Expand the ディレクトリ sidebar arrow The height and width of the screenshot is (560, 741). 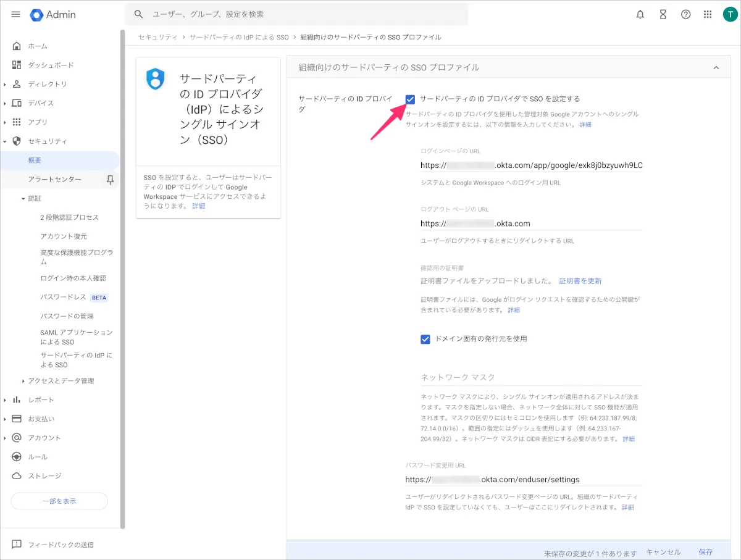pyautogui.click(x=5, y=85)
